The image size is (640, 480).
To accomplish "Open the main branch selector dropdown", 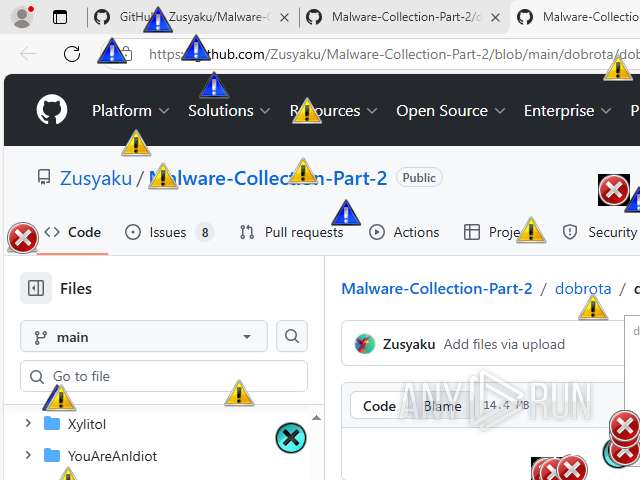I will point(144,337).
